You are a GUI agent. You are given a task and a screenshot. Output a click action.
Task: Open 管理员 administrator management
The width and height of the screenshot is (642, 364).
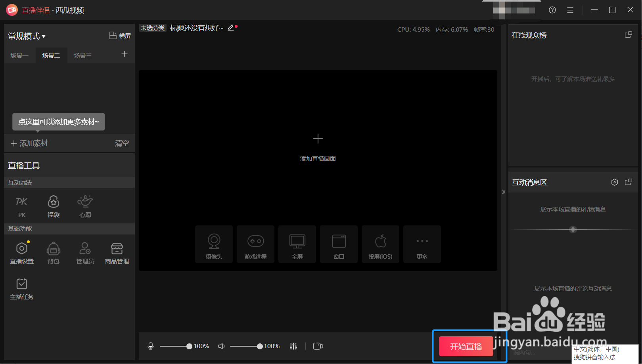(x=85, y=253)
